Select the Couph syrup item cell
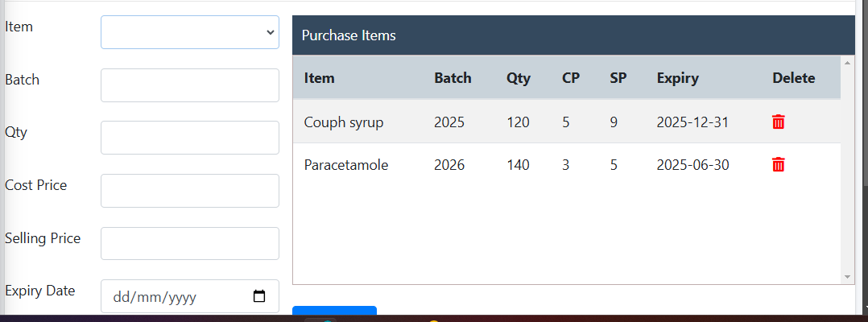The width and height of the screenshot is (868, 322). [343, 122]
